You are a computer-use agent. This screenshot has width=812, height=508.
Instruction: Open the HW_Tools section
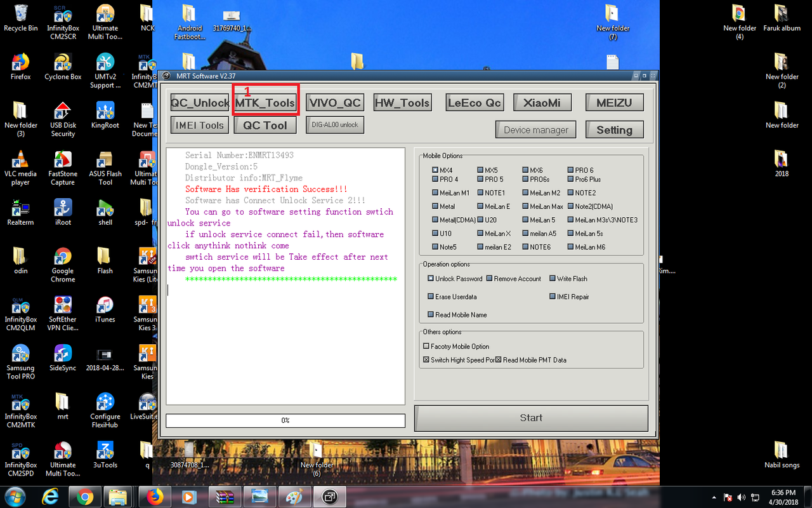(x=402, y=103)
